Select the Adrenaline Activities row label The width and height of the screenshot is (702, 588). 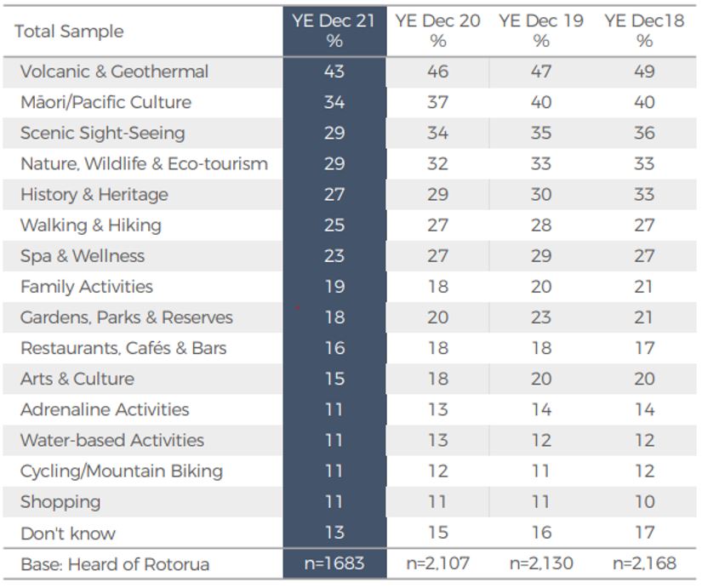pos(105,409)
